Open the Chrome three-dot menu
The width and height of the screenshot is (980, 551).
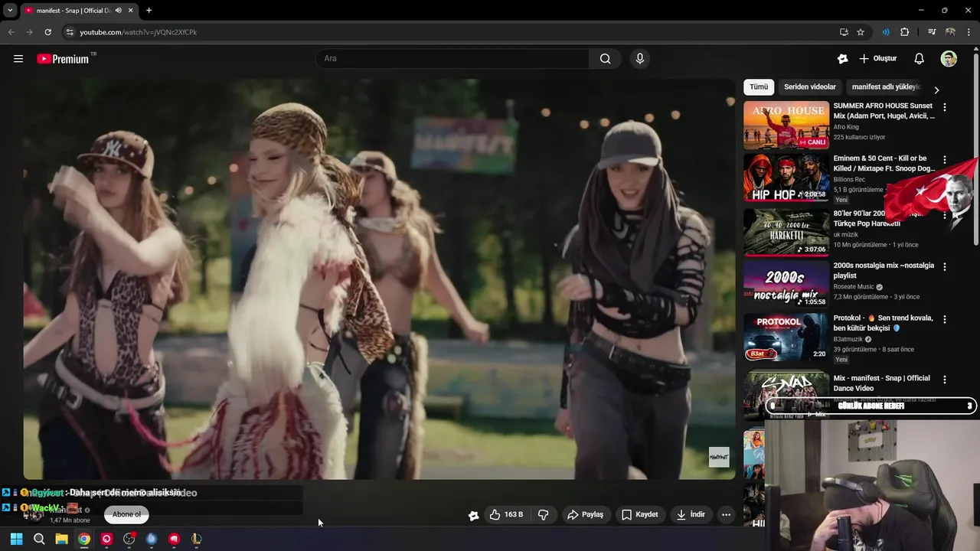969,32
